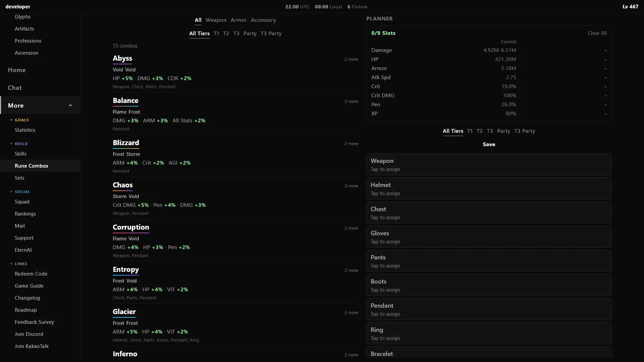Click the developer username in header
The width and height of the screenshot is (644, 362).
(x=18, y=7)
